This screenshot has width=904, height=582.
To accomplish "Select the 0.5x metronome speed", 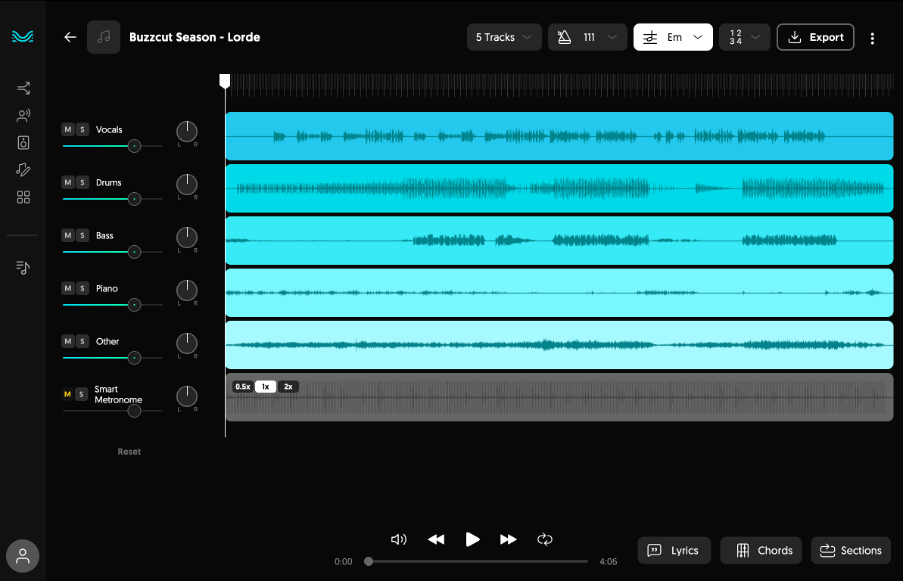I will pos(242,386).
